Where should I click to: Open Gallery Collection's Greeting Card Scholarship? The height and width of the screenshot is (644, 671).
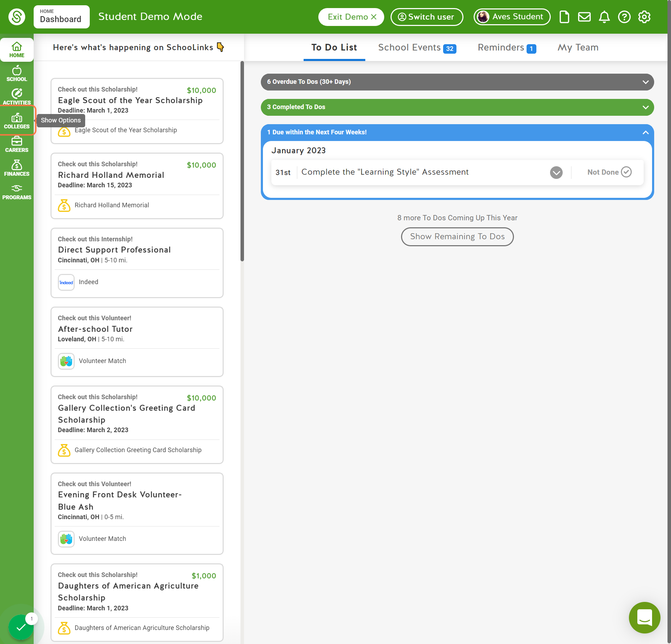[127, 414]
